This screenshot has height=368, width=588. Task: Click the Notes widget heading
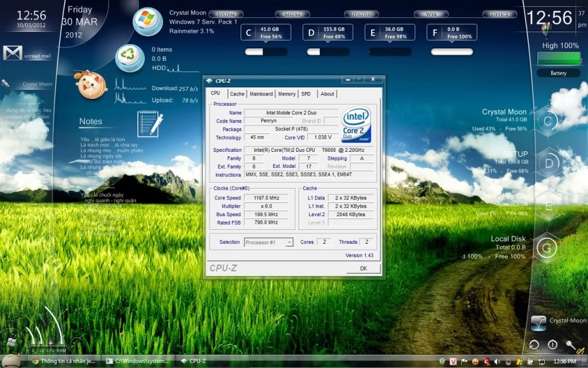[91, 121]
